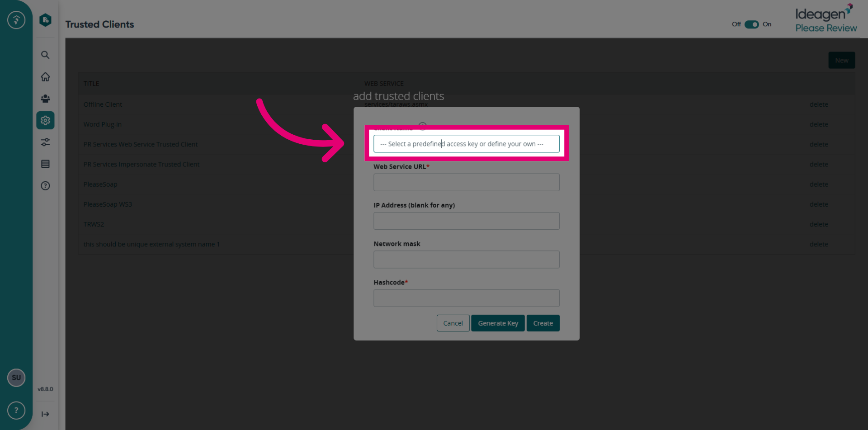Delete PR Services Web Service Trusted Client
This screenshot has height=430, width=868.
coord(819,144)
